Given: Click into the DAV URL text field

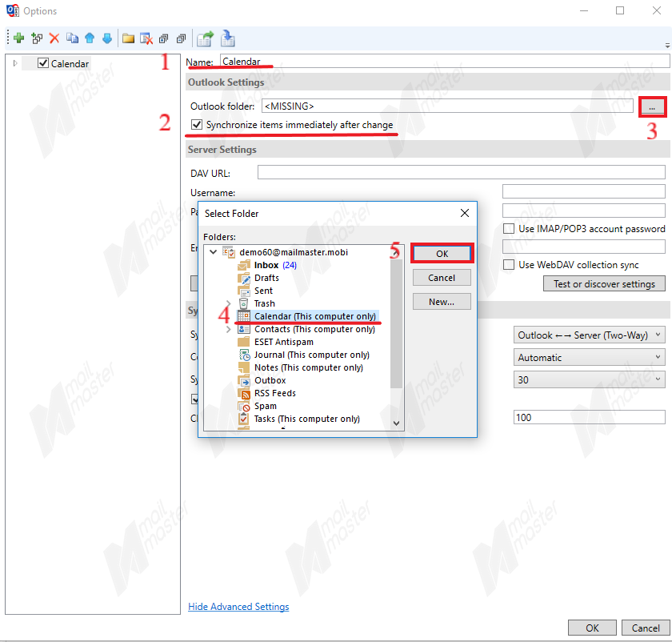Looking at the screenshot, I should point(461,173).
